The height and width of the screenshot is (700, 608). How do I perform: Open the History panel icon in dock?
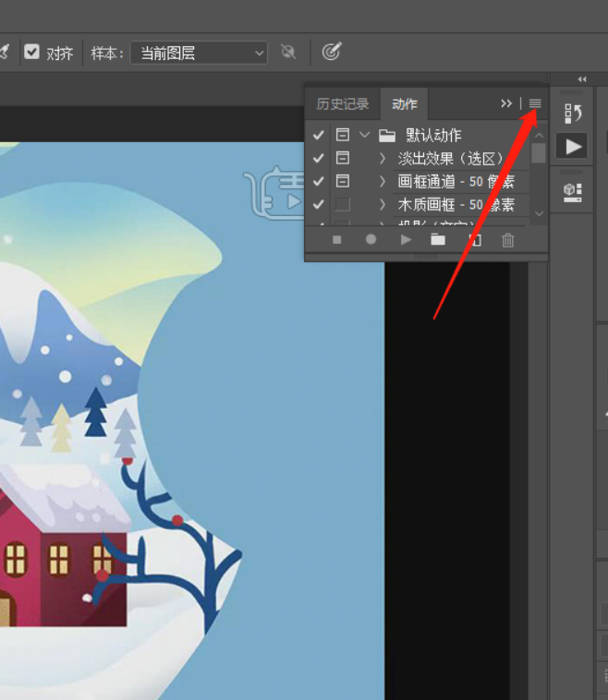(573, 114)
